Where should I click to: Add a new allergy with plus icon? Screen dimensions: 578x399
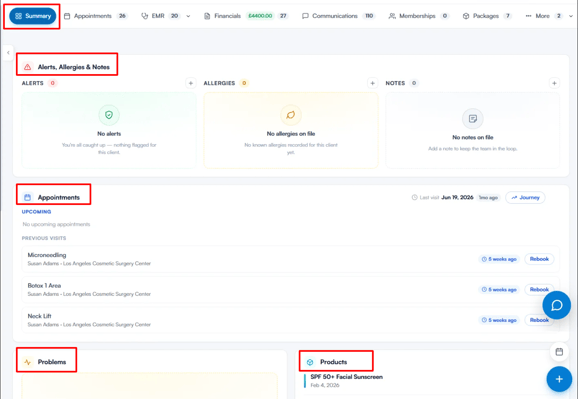[372, 83]
